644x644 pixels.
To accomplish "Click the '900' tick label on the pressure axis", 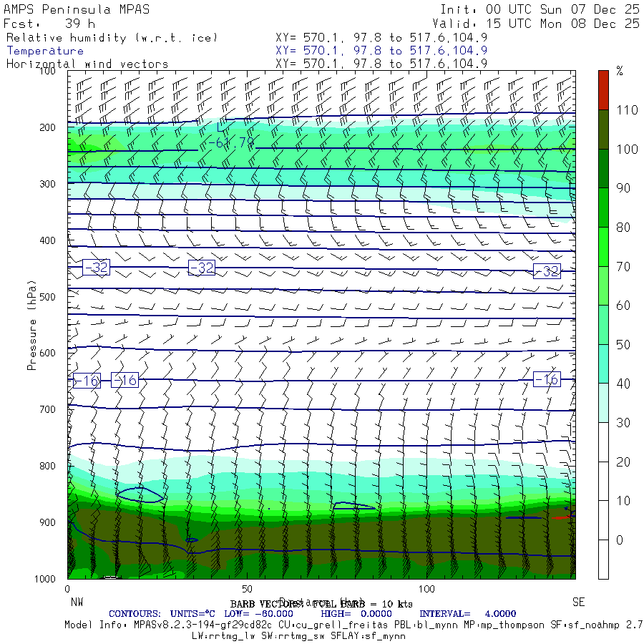I will (47, 522).
